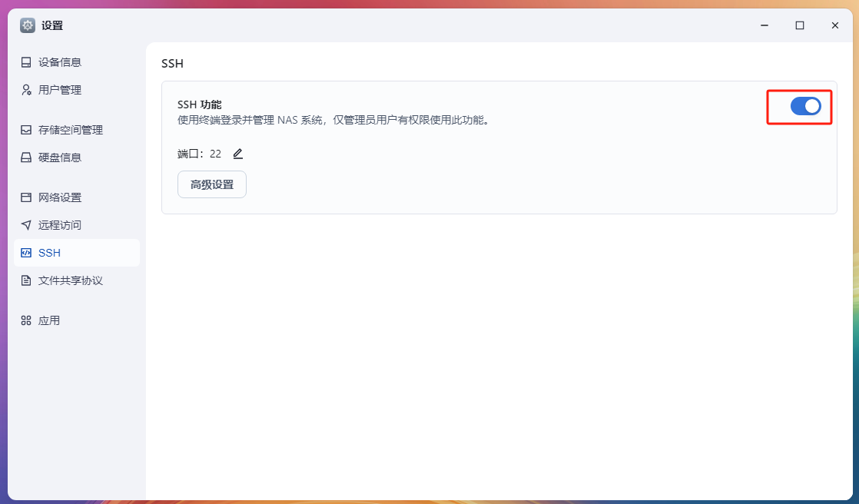The height and width of the screenshot is (504, 859).
Task: Click the SSH terminal icon in sidebar
Action: point(27,253)
